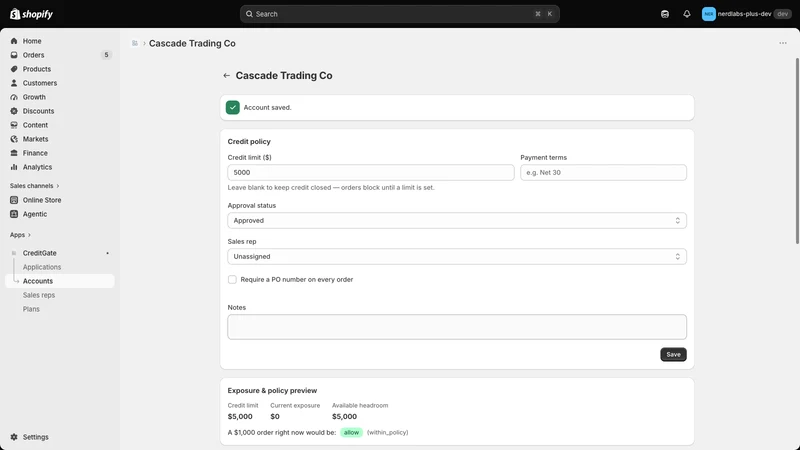This screenshot has height=450, width=800.
Task: Expand the Sales channels section
Action: coord(34,186)
